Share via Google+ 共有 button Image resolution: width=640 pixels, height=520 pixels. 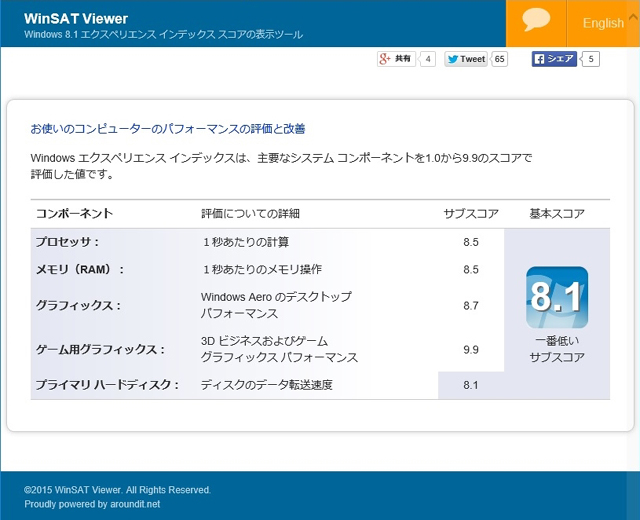point(396,59)
